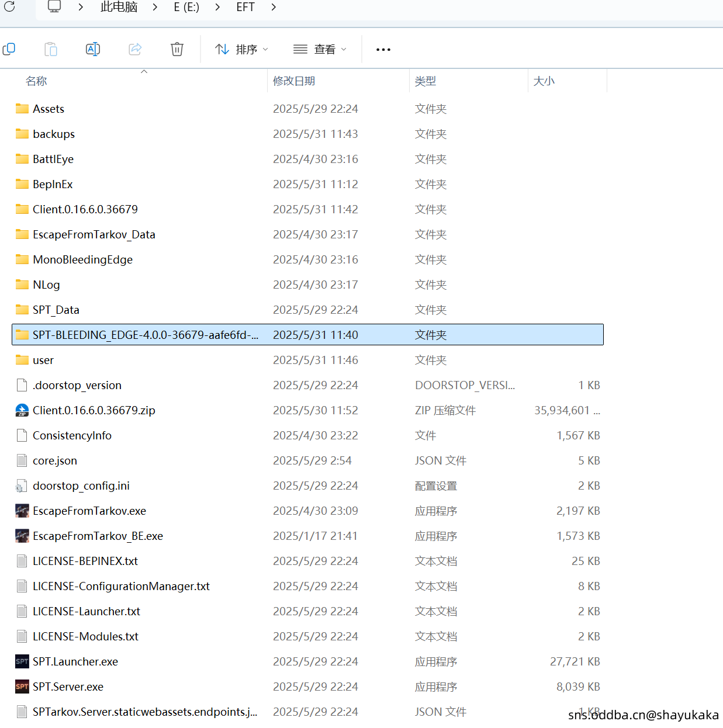Click the 配置设置 type cell

tap(436, 486)
